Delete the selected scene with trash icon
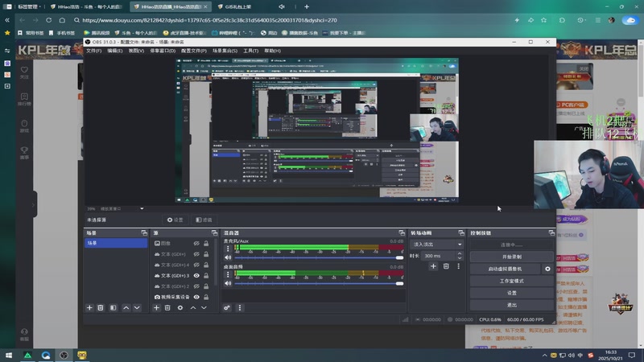The width and height of the screenshot is (644, 362). click(101, 308)
